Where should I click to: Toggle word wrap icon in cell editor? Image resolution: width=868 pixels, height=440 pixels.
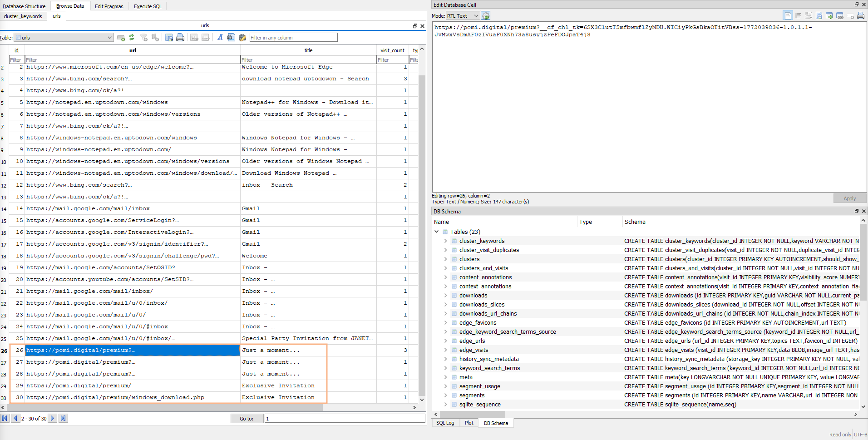pos(799,16)
